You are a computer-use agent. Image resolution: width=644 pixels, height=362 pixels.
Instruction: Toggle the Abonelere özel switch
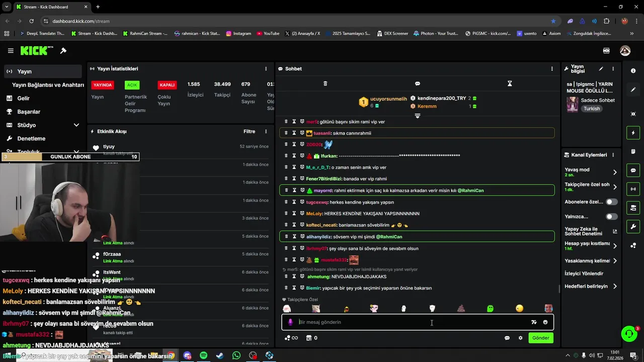[611, 202]
